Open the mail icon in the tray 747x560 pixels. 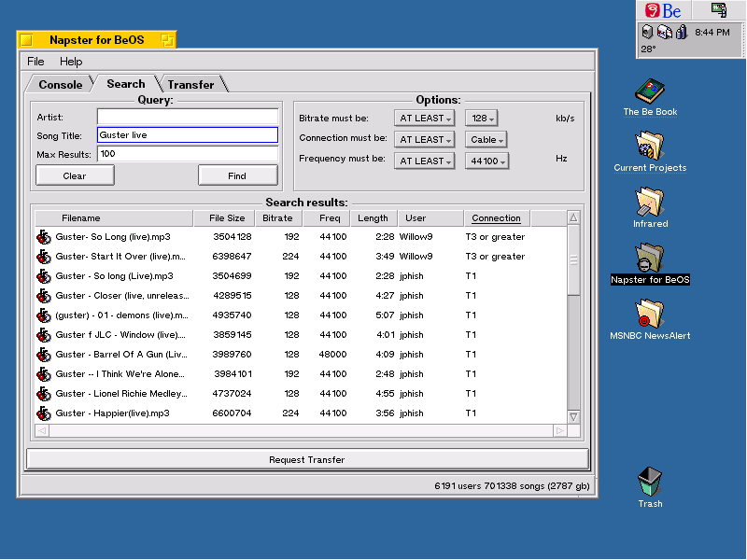664,32
